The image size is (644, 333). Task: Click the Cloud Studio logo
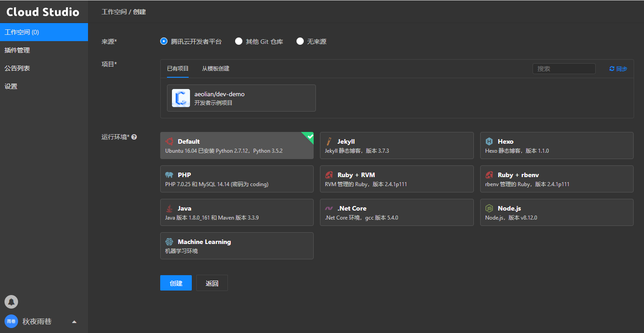click(43, 12)
